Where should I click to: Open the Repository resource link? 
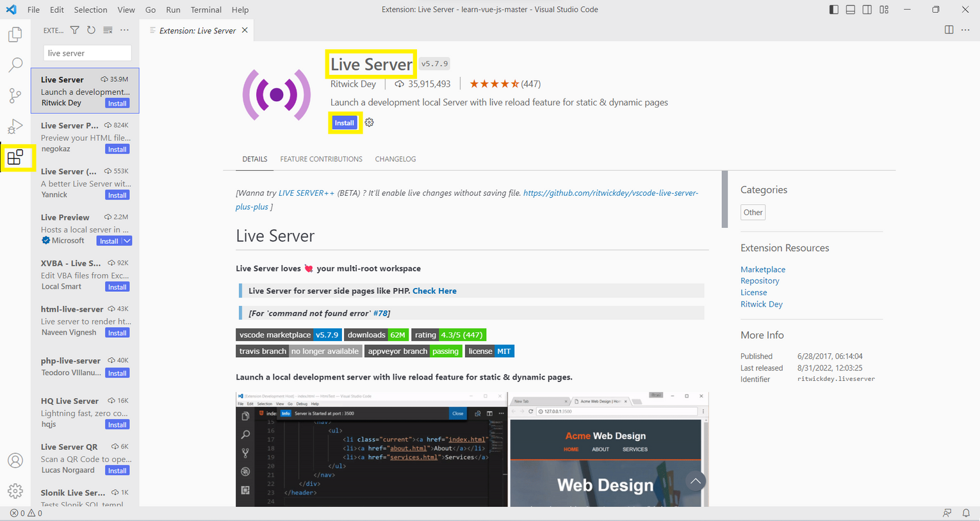pos(760,280)
